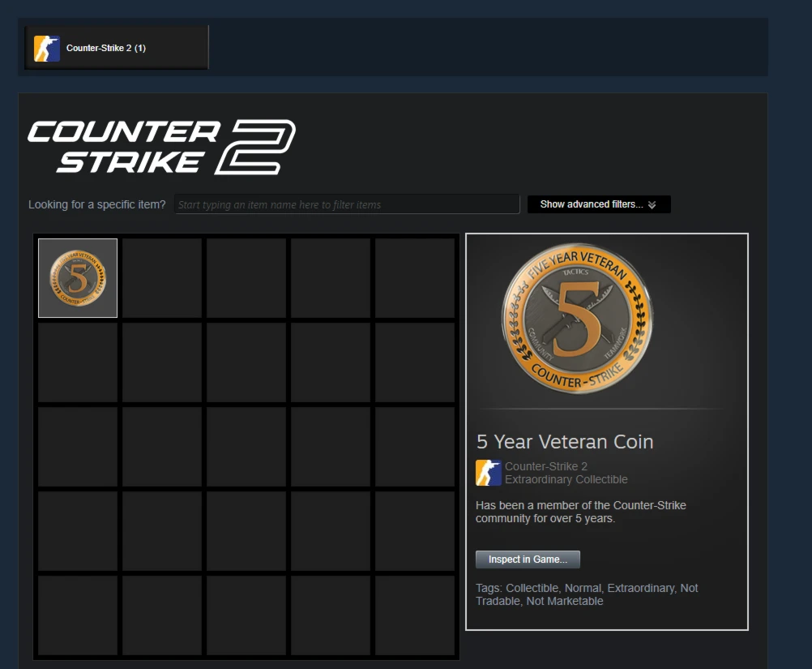Click the Counter Strike 2 logo

coord(161,147)
